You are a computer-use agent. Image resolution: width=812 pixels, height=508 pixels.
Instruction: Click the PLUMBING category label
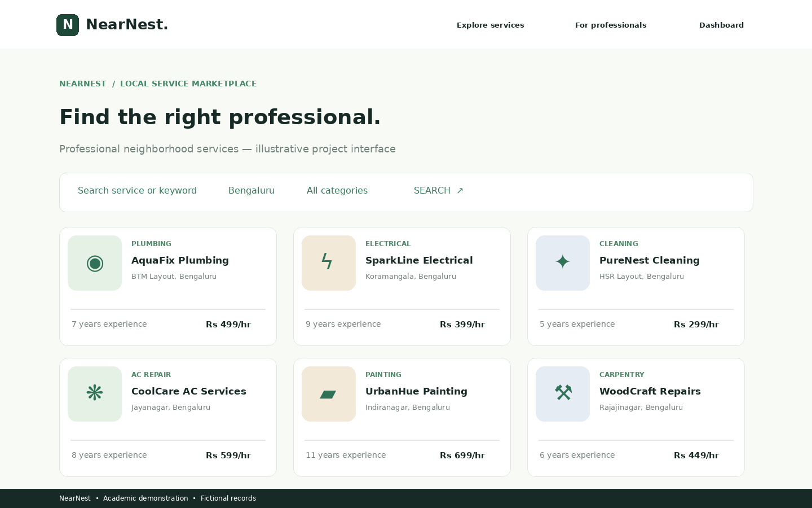(151, 244)
